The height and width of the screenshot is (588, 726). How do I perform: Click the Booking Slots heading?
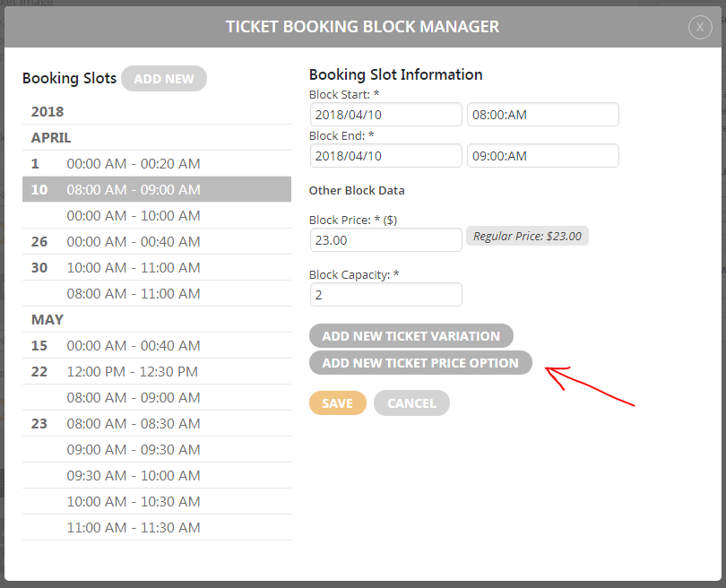[69, 78]
